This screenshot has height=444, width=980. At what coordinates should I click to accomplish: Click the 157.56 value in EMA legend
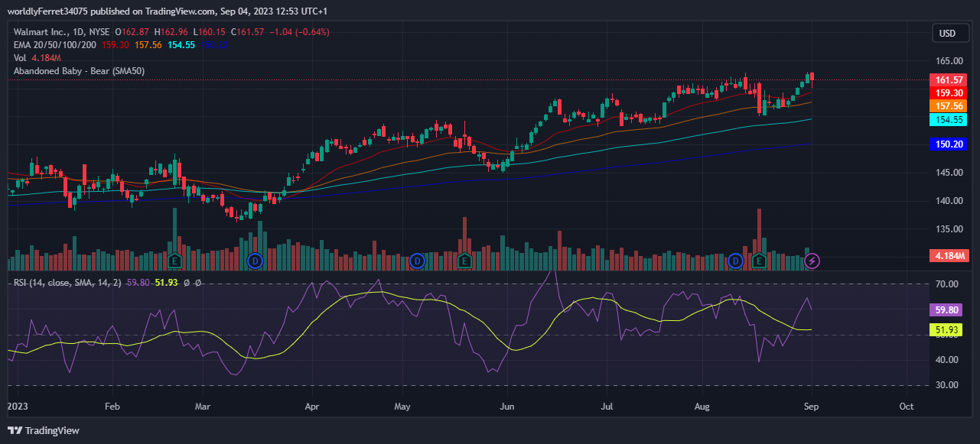(148, 45)
